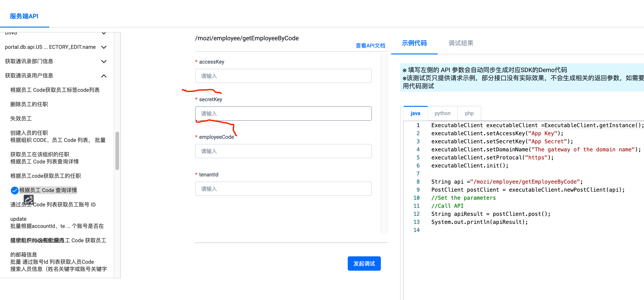This screenshot has width=644, height=300.
Task: Select the 示例代码 tab
Action: coord(414,43)
